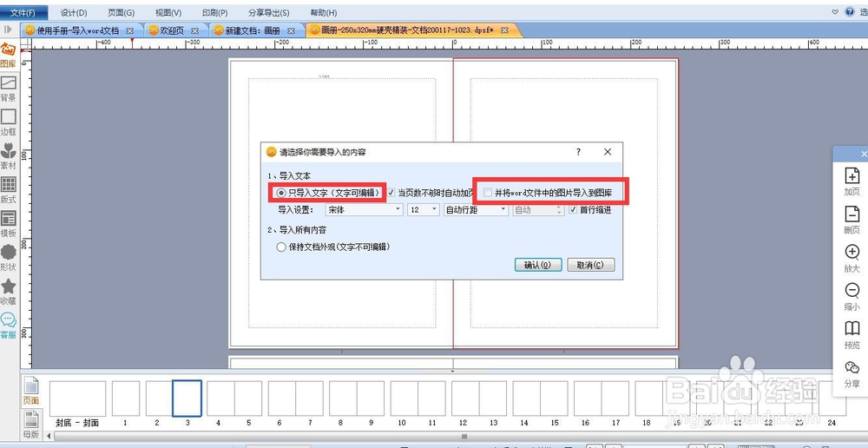Select the page 6 thumbnail
The image size is (868, 448).
281,399
